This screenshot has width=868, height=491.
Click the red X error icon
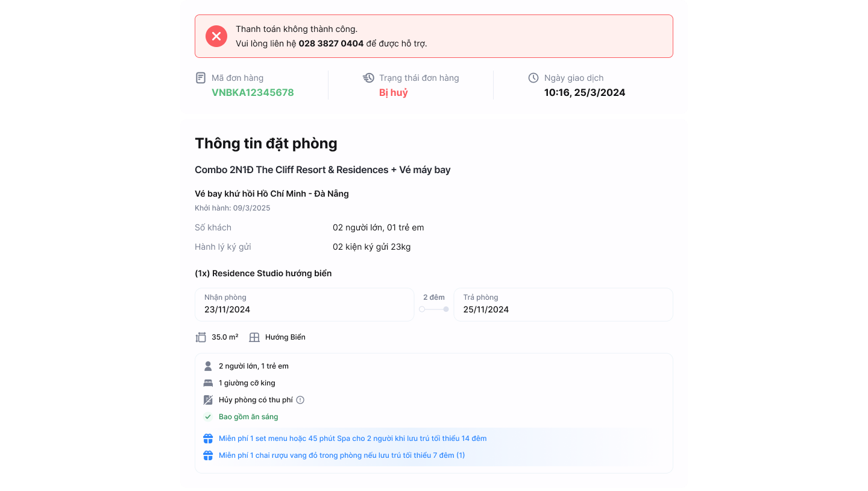[216, 36]
